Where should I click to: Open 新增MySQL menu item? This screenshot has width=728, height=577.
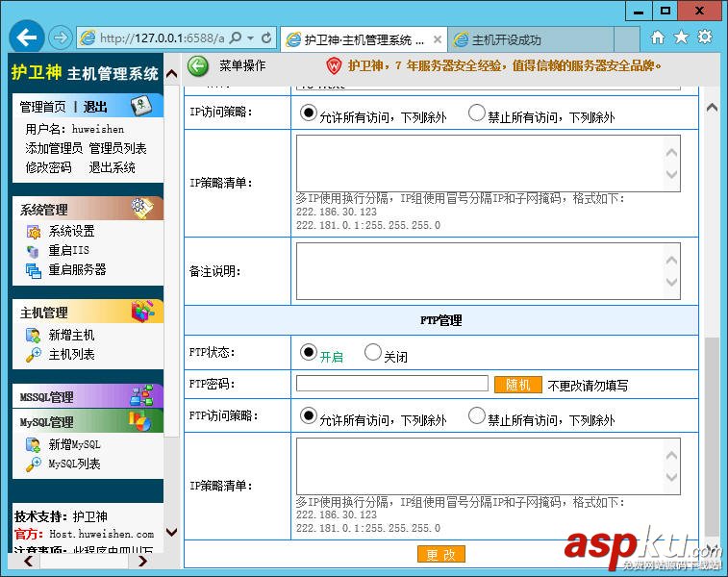[x=74, y=444]
